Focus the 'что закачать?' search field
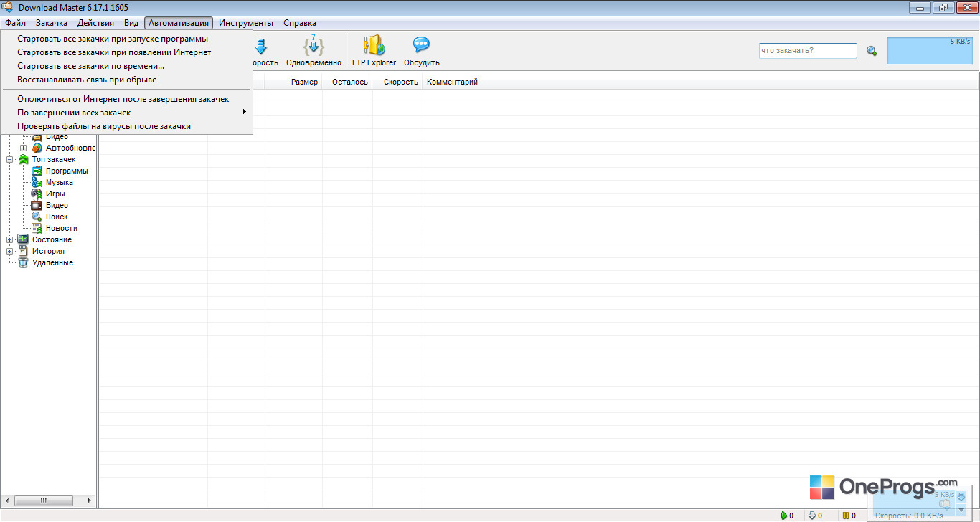Viewport: 980px width, 522px height. tap(808, 51)
